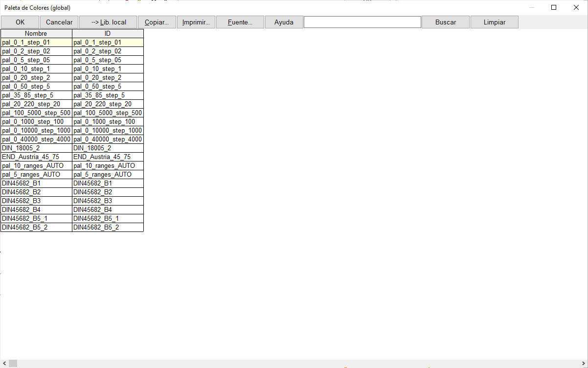This screenshot has height=368, width=588.
Task: Maximize the Paleta de Colores window
Action: coord(554,7)
